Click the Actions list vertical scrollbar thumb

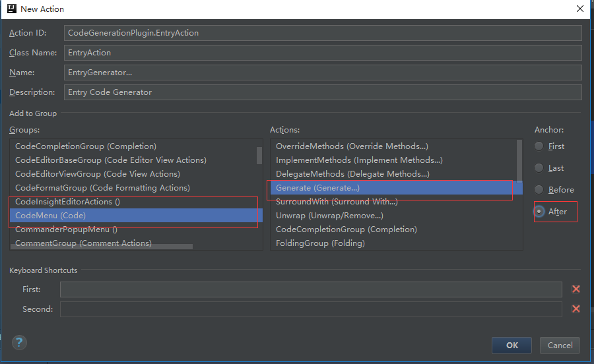[x=519, y=161]
